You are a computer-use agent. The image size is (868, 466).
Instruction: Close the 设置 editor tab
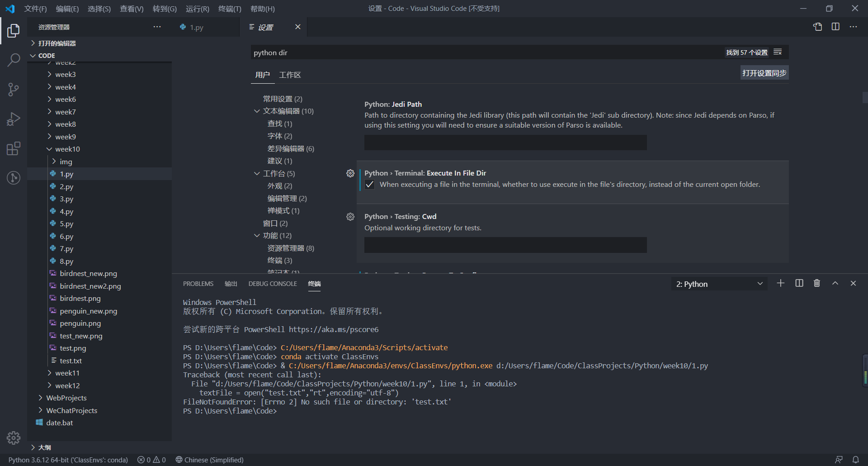(297, 27)
